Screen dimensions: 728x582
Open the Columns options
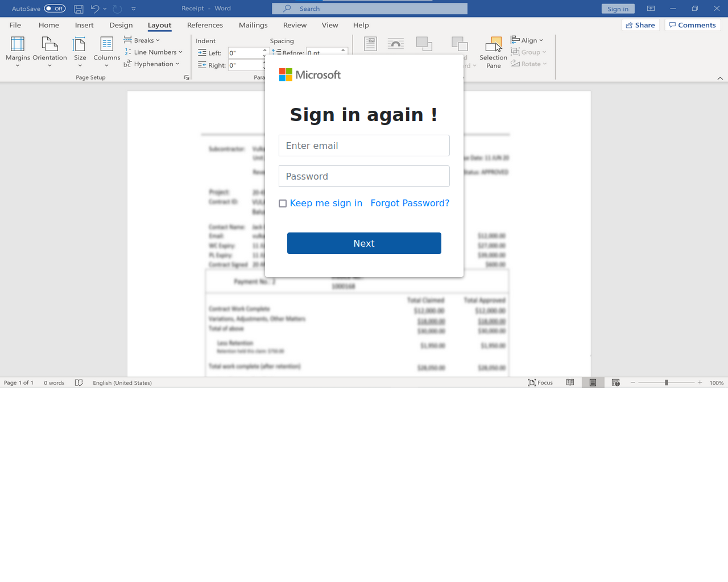pyautogui.click(x=106, y=51)
